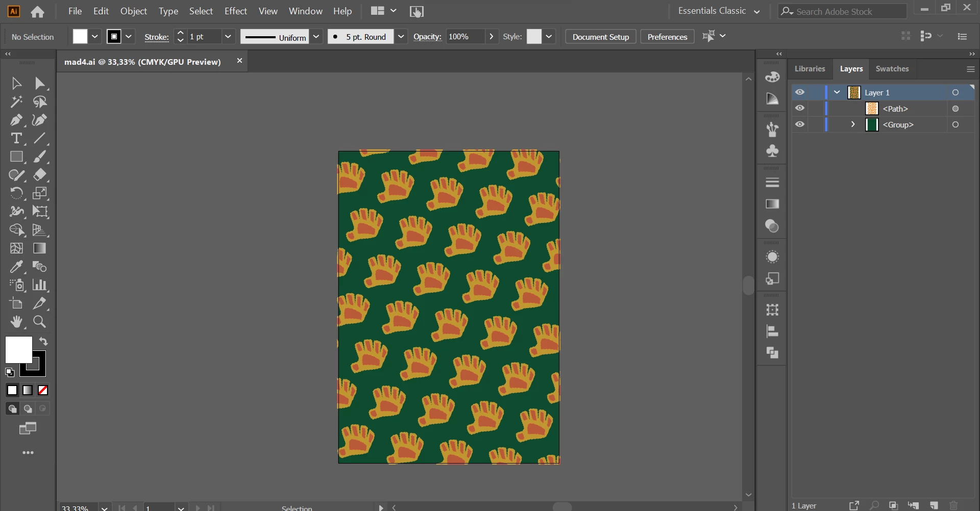The image size is (980, 511).
Task: Pick the Paintbrush tool
Action: point(40,157)
